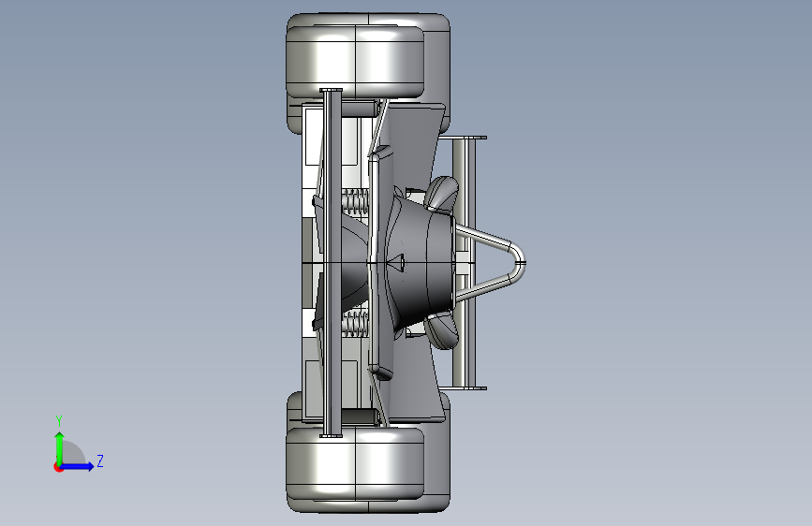
Task: Select the lower coil spring
Action: (355, 324)
